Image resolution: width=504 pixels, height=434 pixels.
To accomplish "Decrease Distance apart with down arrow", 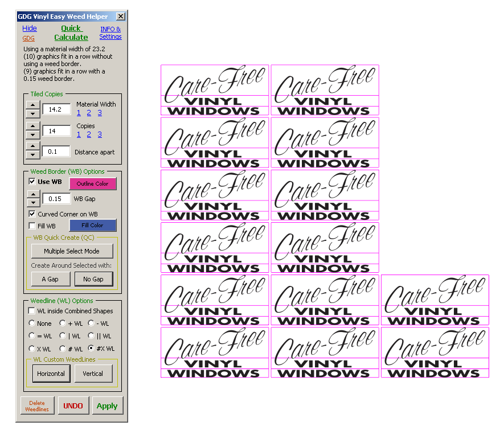I will 33,155.
